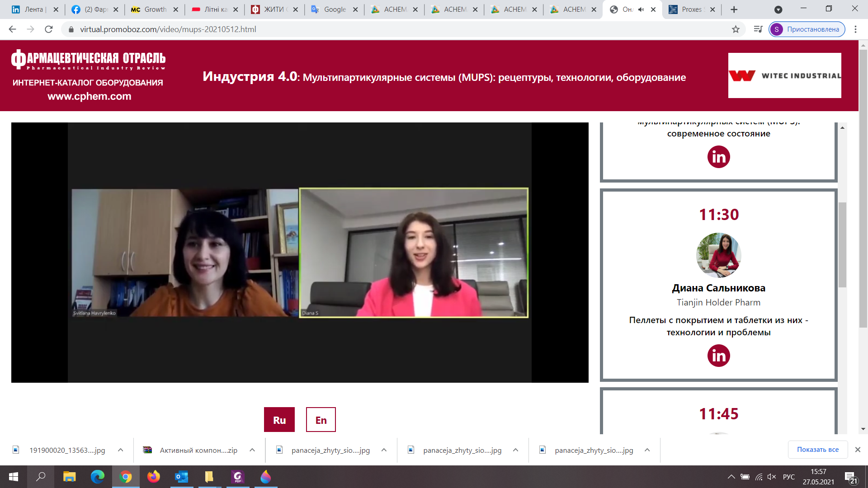Viewport: 868px width, 488px height.
Task: Open Диана Сальникова speaker photo
Action: pos(718,255)
